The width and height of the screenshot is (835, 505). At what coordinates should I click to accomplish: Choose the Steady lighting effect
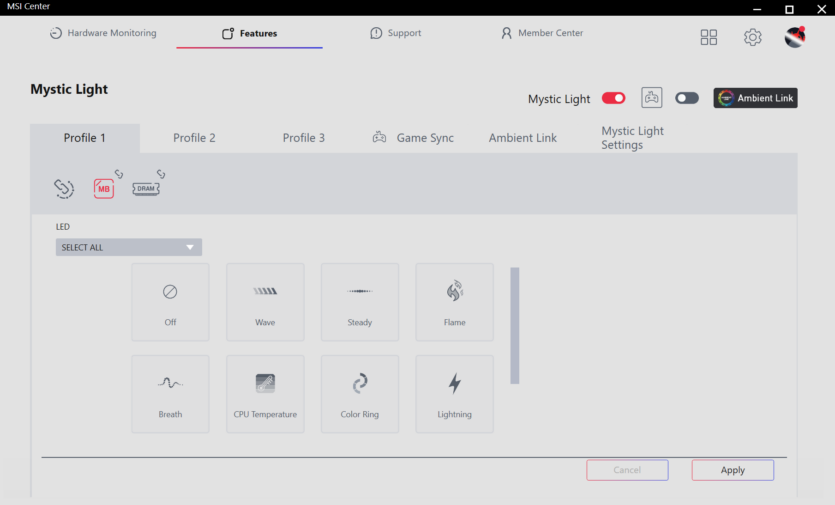coord(360,302)
